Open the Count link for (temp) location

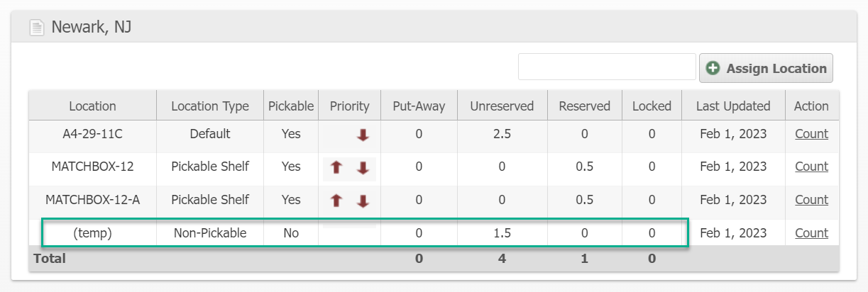click(811, 233)
